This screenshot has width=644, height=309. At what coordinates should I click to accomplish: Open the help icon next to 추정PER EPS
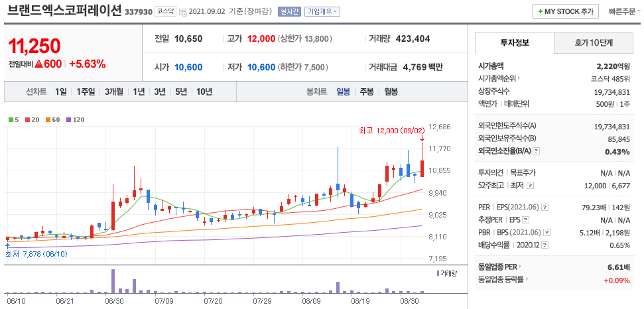pyautogui.click(x=525, y=220)
